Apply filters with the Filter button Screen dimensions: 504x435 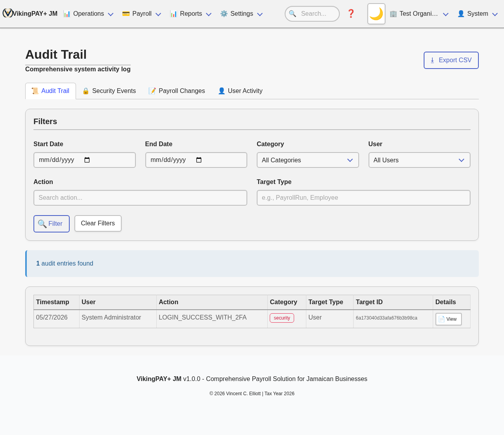[x=52, y=224]
